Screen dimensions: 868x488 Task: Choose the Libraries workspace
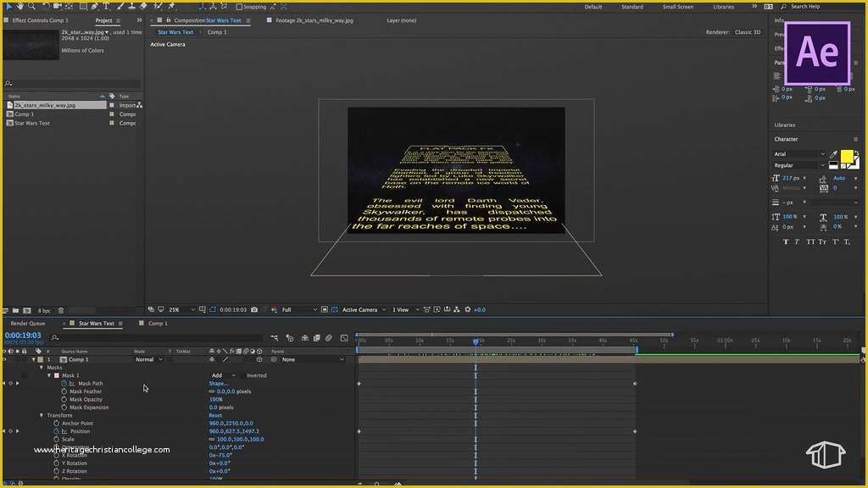(x=724, y=7)
